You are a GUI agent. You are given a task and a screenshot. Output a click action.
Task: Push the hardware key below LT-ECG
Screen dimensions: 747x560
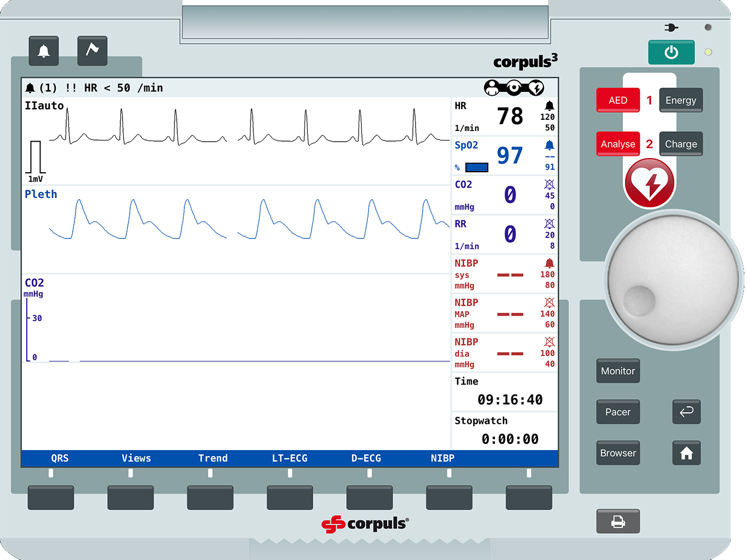[x=290, y=498]
